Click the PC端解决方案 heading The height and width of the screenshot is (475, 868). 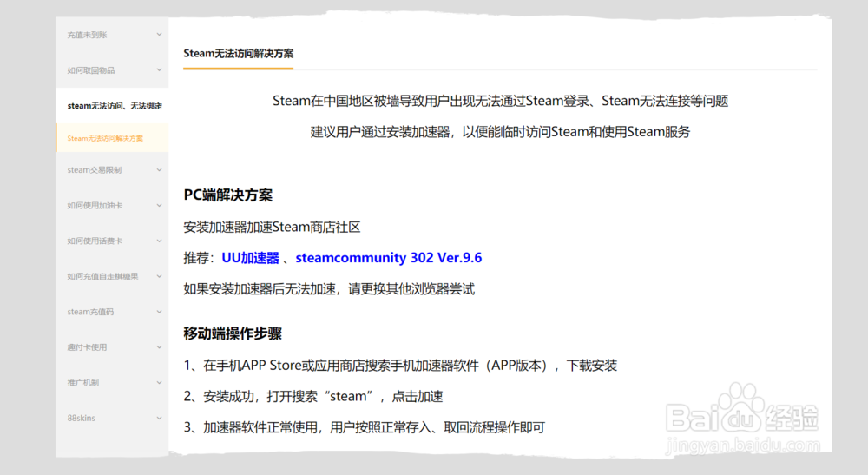(228, 195)
